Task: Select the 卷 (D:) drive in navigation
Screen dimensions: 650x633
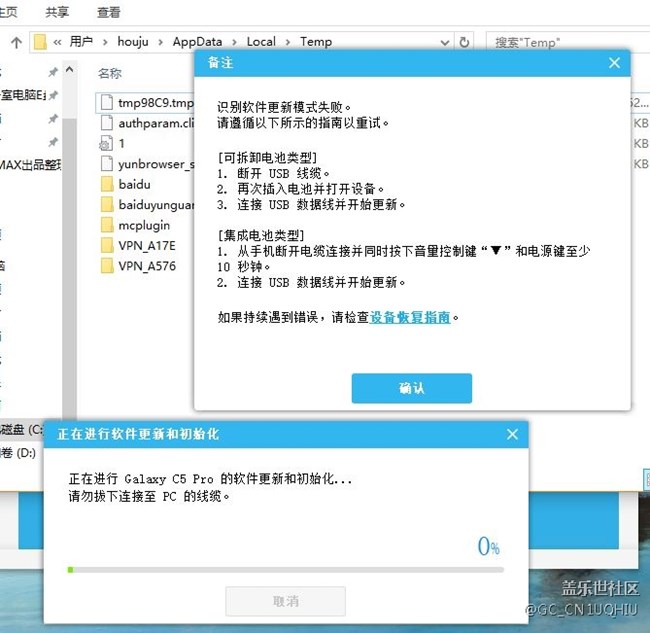Action: (18, 453)
